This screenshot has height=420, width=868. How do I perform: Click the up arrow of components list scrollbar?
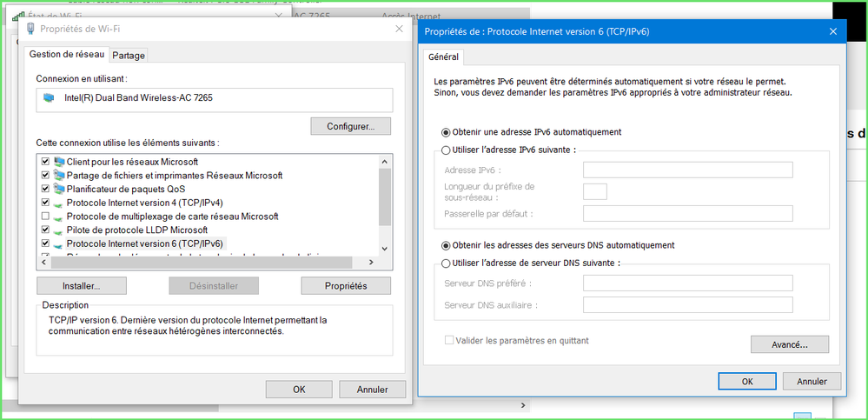[385, 161]
